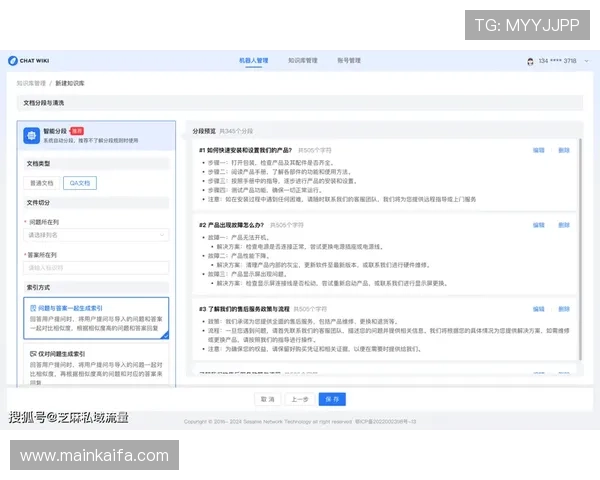
Task: Delete segment #2 产品出现故障怎么办
Action: click(564, 225)
